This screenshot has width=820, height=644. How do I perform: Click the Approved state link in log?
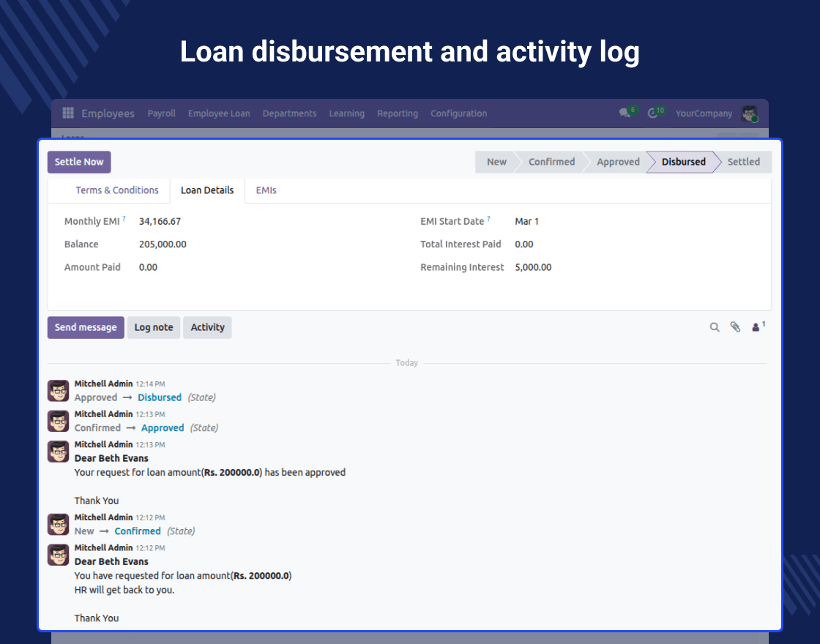pyautogui.click(x=163, y=428)
